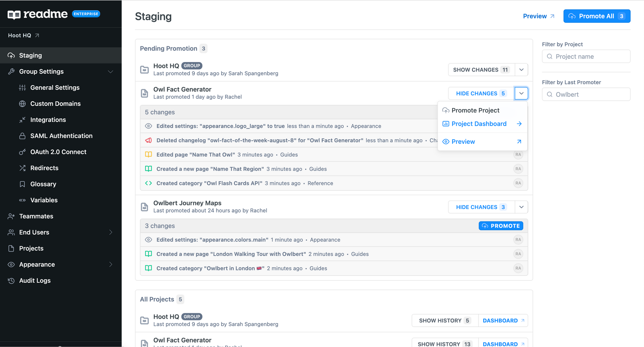
Task: Click the SAML Authentication lock icon
Action: (22, 136)
